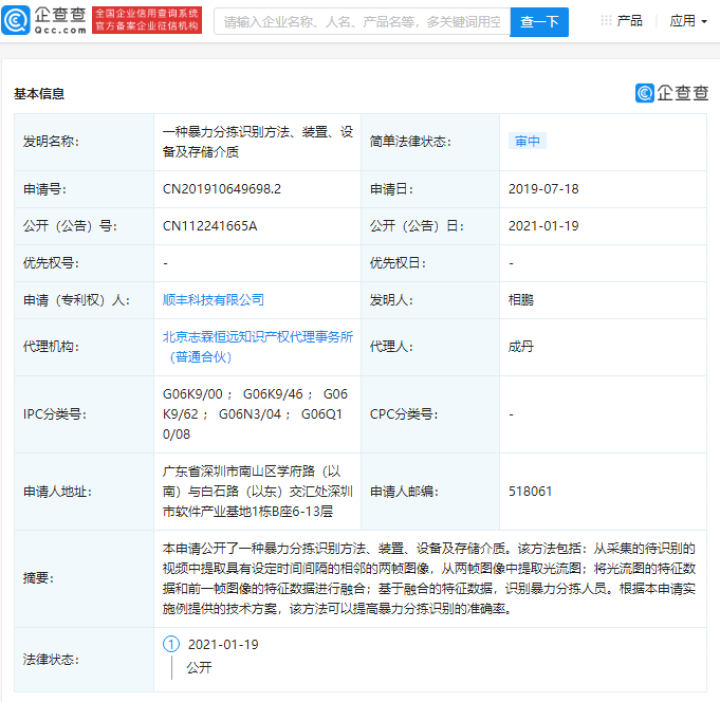Click the step 1 circle in legal status timeline
The image size is (720, 702).
tap(171, 644)
